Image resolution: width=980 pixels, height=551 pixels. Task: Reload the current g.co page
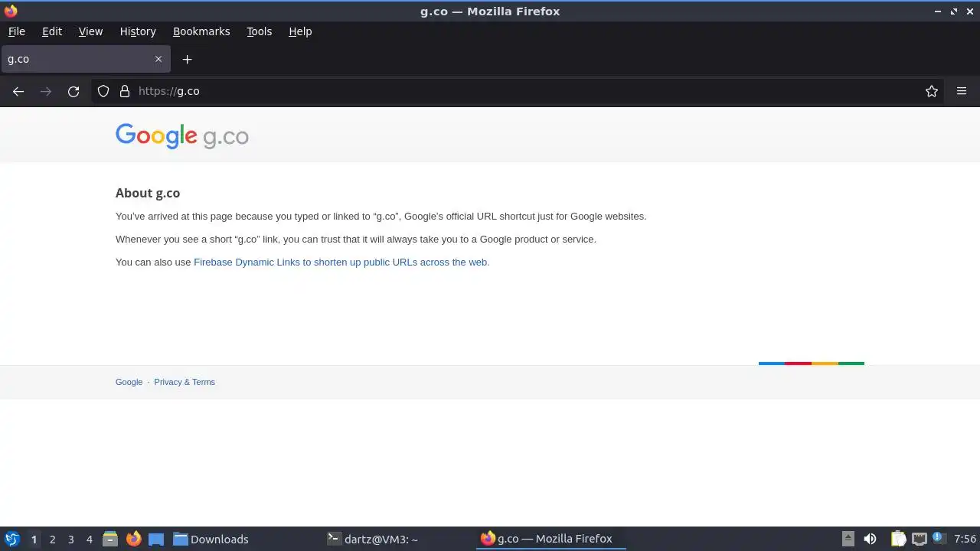(73, 91)
